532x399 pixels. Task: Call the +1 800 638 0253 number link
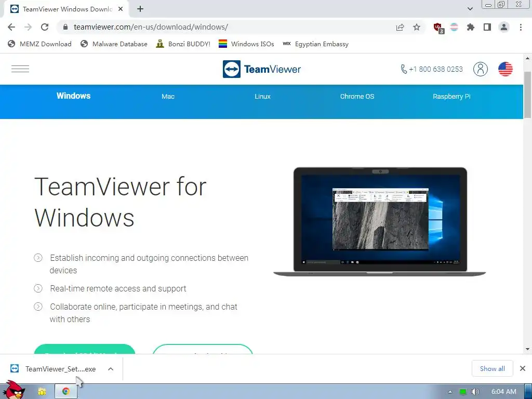(432, 69)
